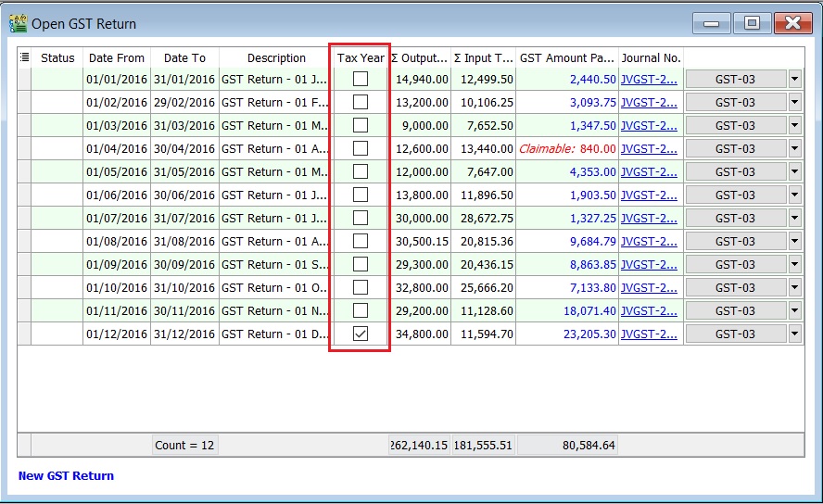Maximize the Open GST Return window
This screenshot has width=823, height=504.
tap(753, 23)
